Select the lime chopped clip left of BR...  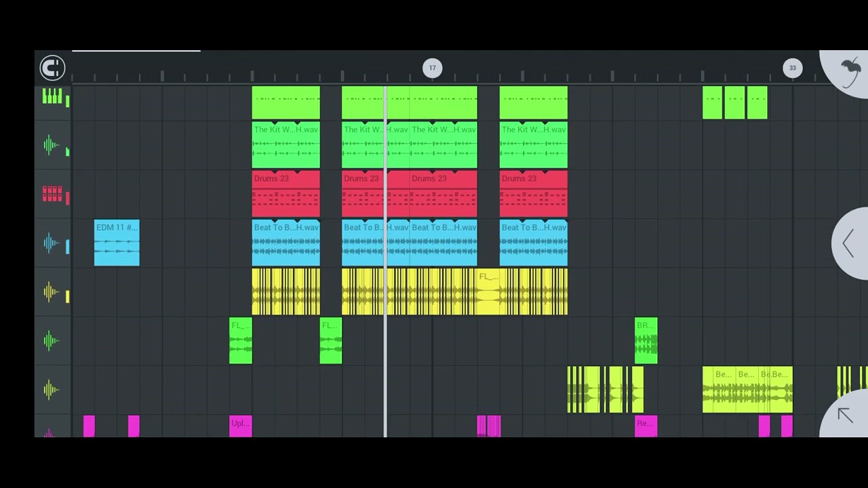pyautogui.click(x=605, y=389)
